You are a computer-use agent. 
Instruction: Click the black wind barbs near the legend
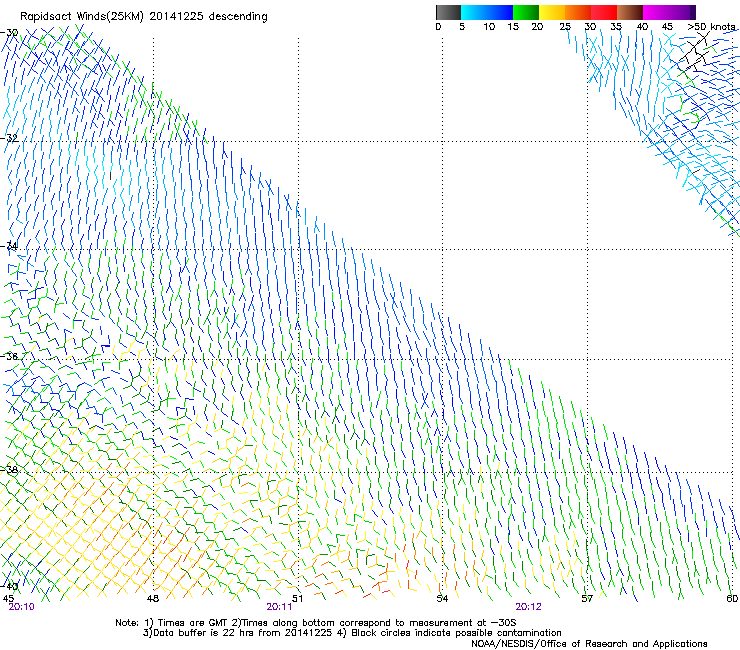(x=694, y=52)
